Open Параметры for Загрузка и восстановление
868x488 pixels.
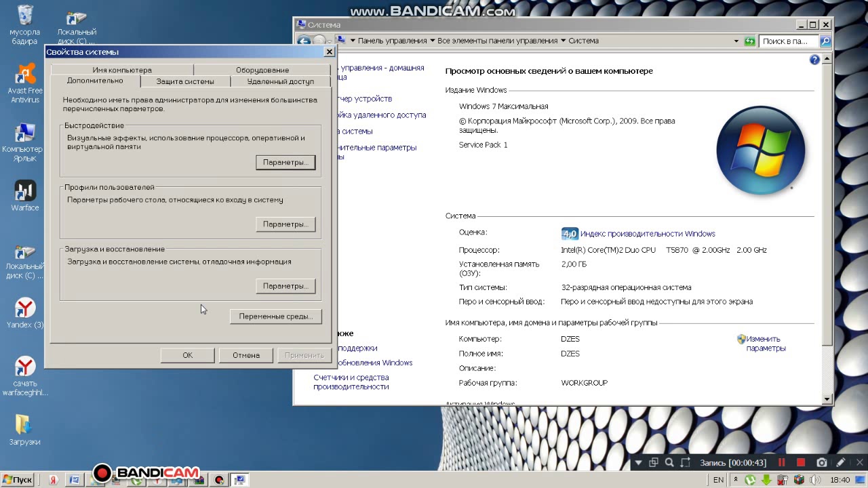click(285, 286)
